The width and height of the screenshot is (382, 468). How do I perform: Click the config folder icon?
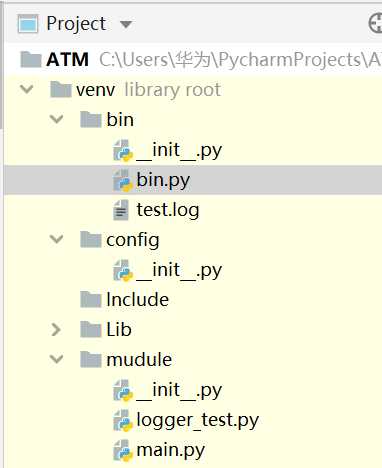[x=90, y=240]
